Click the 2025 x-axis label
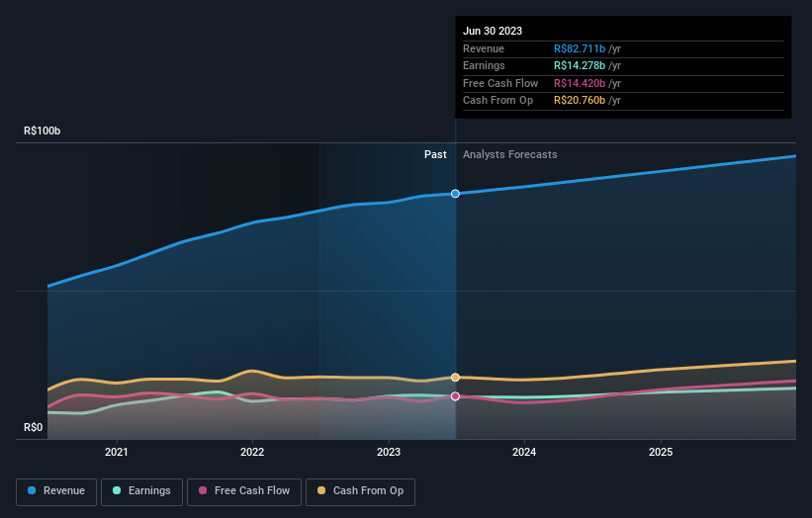Screen dimensions: 812x518 coord(661,453)
